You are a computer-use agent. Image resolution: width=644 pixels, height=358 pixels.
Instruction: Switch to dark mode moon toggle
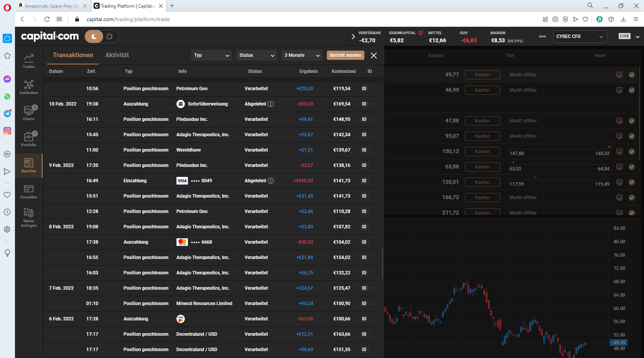click(x=94, y=36)
